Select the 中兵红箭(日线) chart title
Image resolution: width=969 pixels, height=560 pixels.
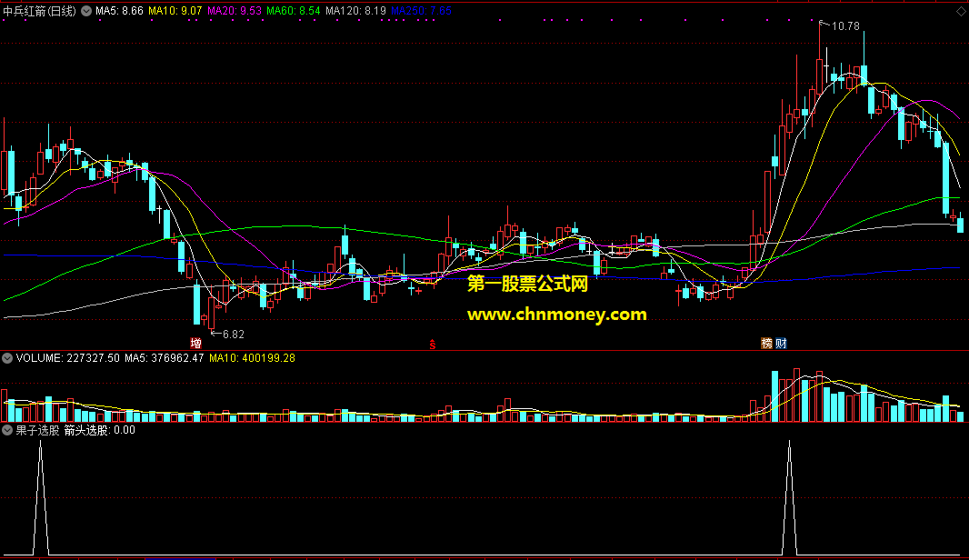[40, 11]
